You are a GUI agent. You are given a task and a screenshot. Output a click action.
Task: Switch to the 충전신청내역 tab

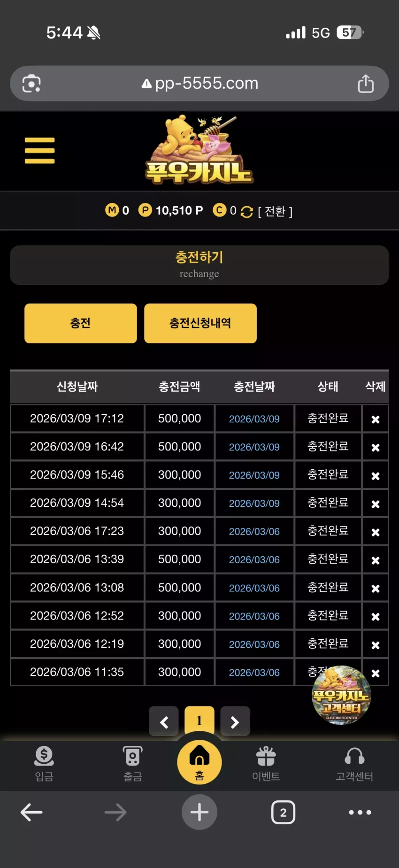click(x=200, y=323)
